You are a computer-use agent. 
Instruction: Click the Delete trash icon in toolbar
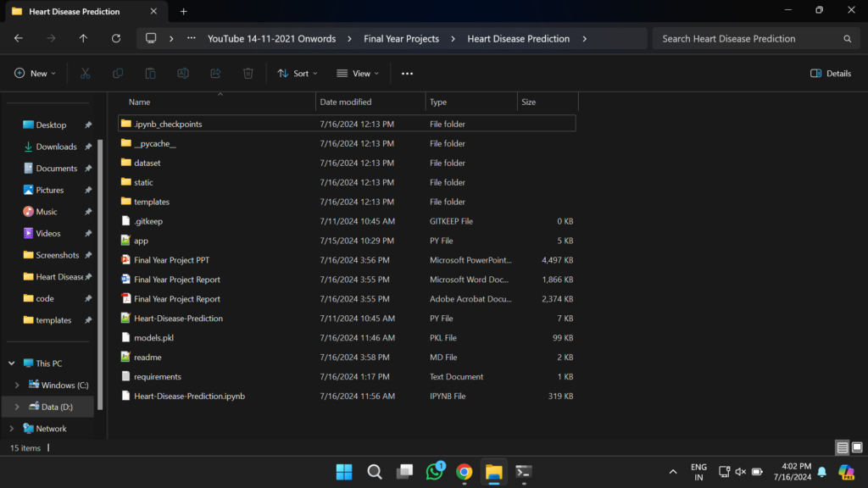point(248,74)
